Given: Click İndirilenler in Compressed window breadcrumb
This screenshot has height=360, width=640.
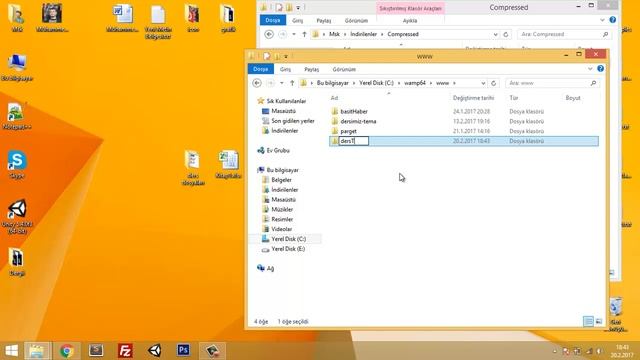Looking at the screenshot, I should (x=364, y=34).
